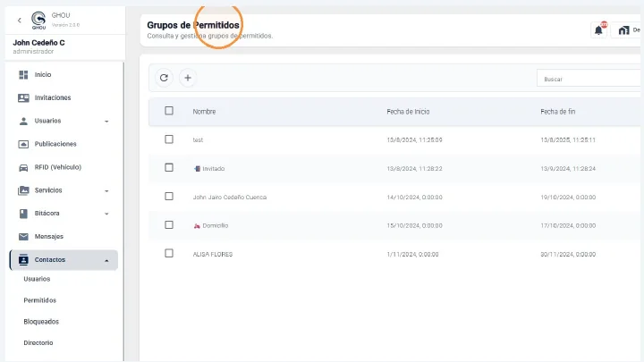Click the Contactos icon
The width and height of the screenshot is (644, 362).
click(x=23, y=260)
